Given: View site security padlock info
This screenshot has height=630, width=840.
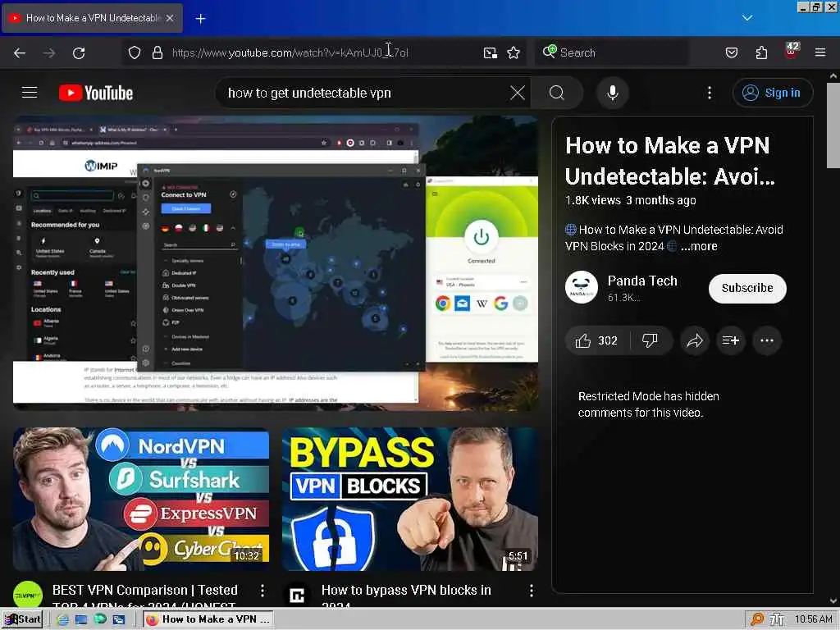Looking at the screenshot, I should click(x=157, y=52).
